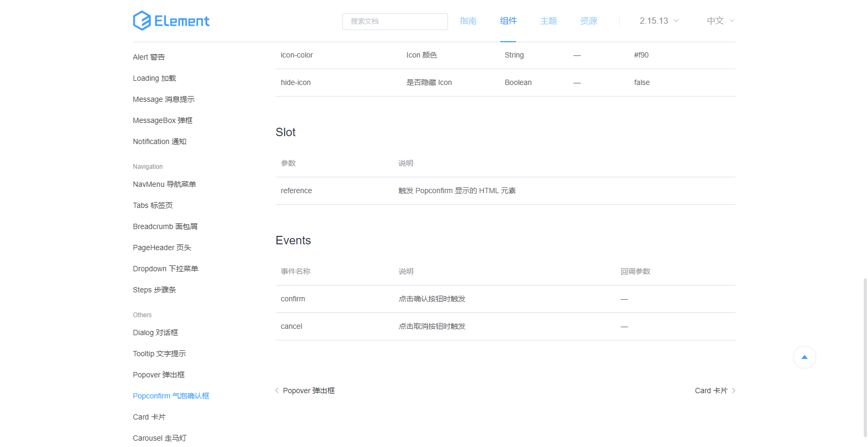Click the Element logo
Image resolution: width=868 pixels, height=447 pixels.
[171, 21]
